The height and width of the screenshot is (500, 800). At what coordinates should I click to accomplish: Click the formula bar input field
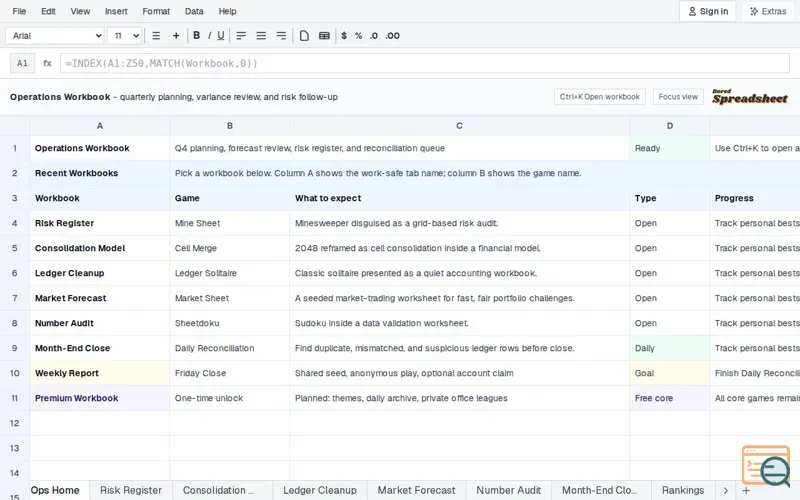tap(424, 63)
